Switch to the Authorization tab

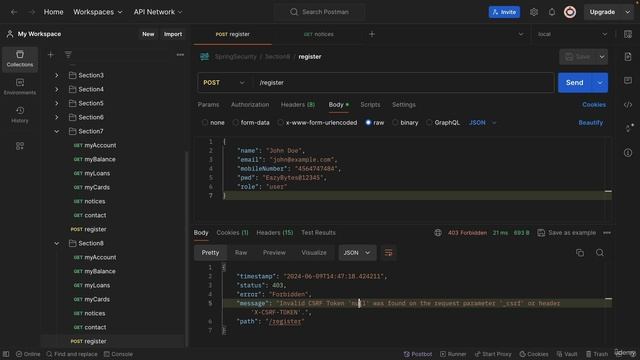click(250, 104)
